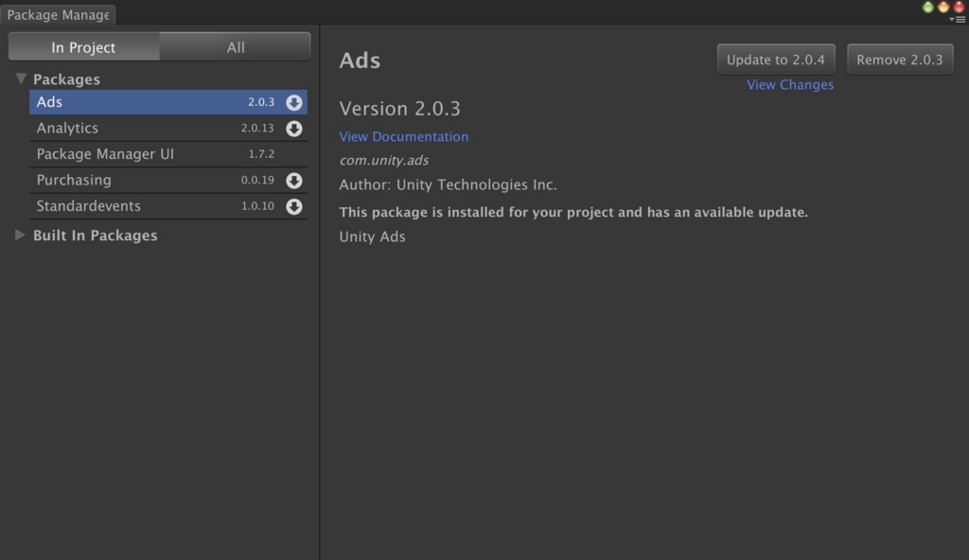Select the Package Manager window tab
Screen dimensions: 969x560
tap(58, 15)
